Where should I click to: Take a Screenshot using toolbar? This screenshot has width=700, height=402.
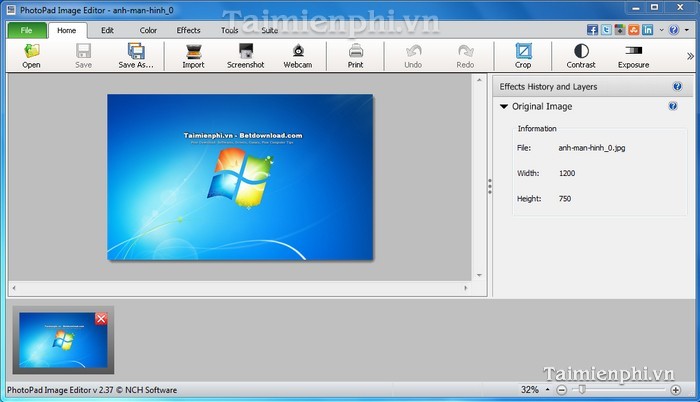click(246, 56)
